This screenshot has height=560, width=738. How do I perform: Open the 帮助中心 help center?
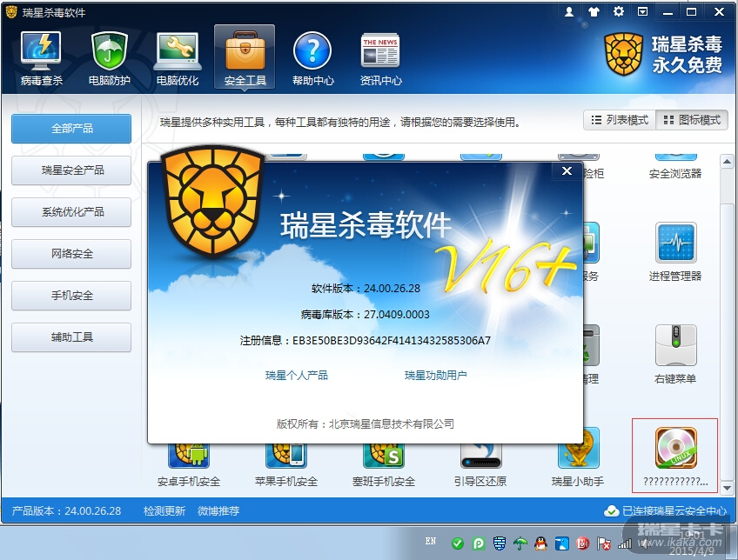click(x=312, y=58)
